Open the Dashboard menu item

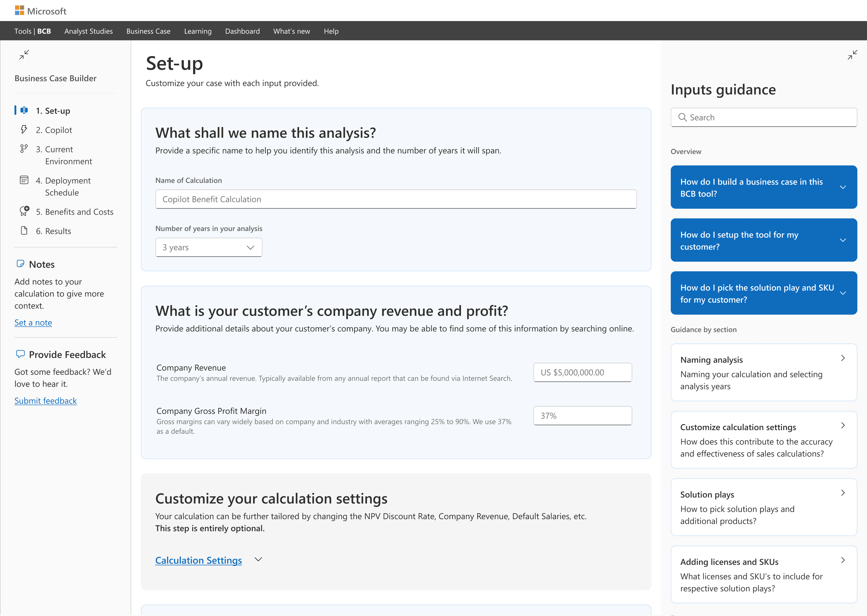pyautogui.click(x=242, y=31)
